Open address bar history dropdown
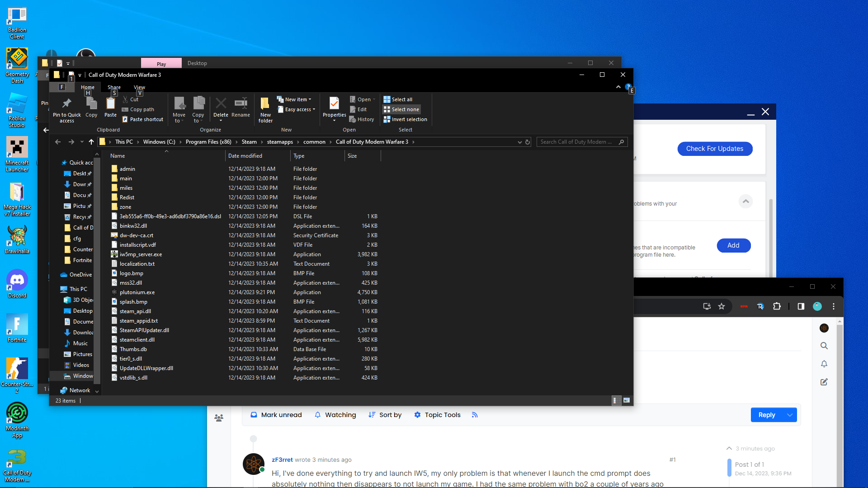The image size is (868, 488). 519,142
